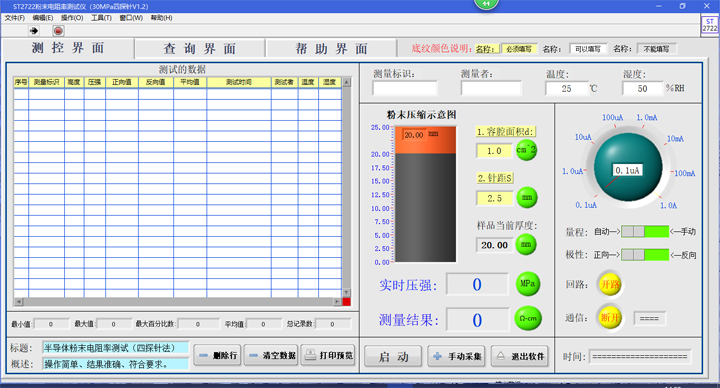Click the table's horizontal scrollbar right arrow
720x388 pixels.
(337, 302)
